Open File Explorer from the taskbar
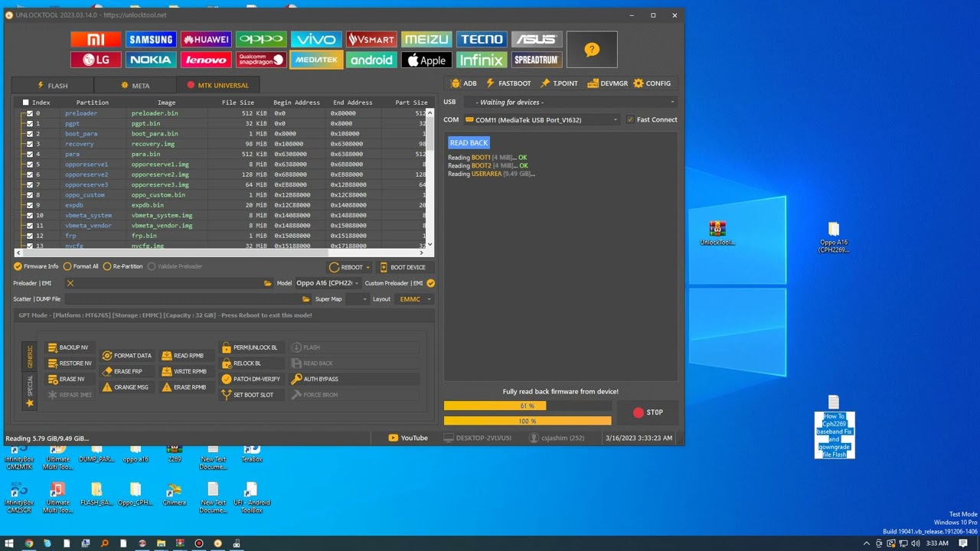The image size is (980, 551). 161,543
